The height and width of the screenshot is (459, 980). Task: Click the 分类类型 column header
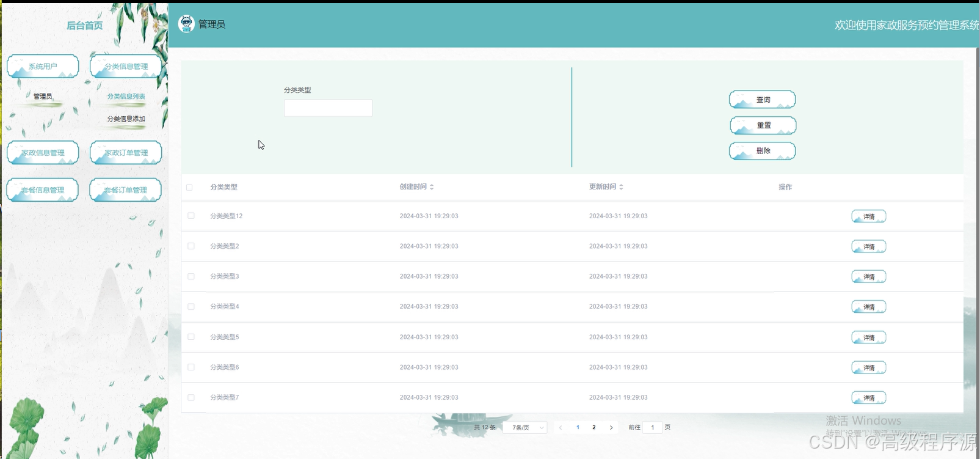(224, 188)
